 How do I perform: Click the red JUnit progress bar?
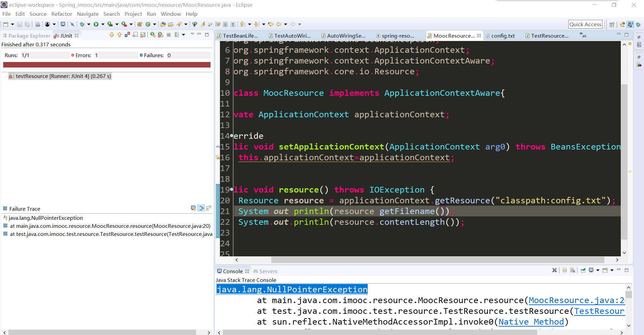[x=106, y=65]
